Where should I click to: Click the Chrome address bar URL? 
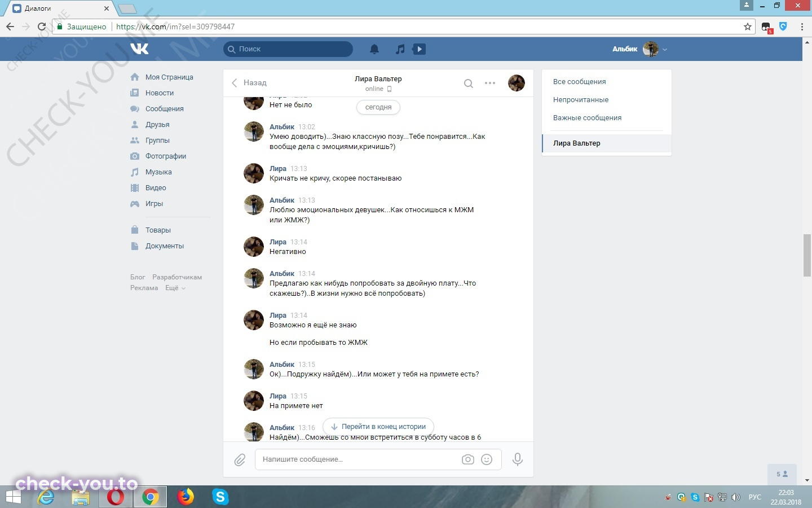pyautogui.click(x=175, y=27)
